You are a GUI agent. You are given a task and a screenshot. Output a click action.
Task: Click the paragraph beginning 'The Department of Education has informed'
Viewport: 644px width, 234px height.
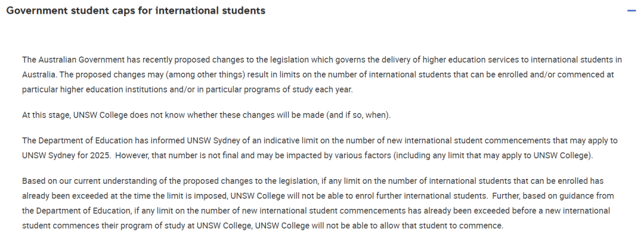pyautogui.click(x=320, y=148)
